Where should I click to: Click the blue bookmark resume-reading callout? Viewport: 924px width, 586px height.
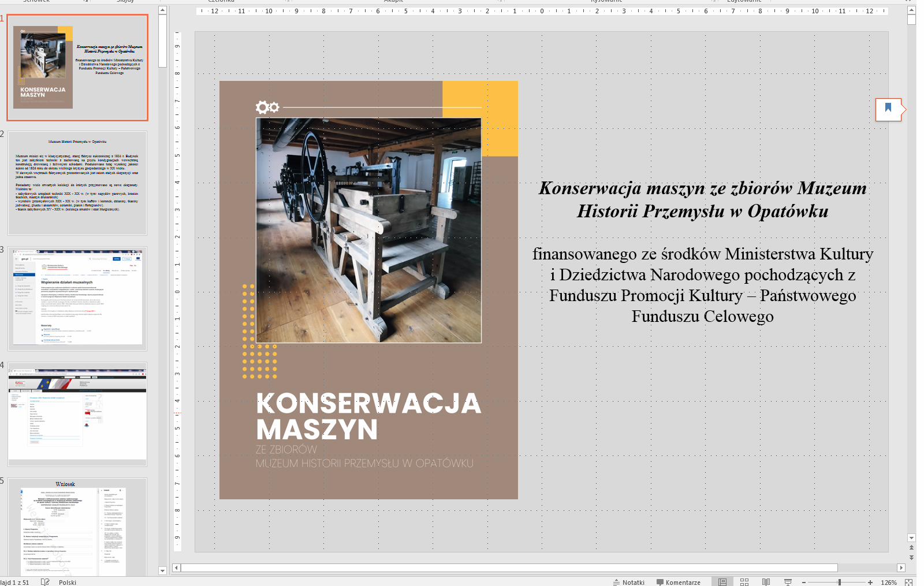point(888,109)
